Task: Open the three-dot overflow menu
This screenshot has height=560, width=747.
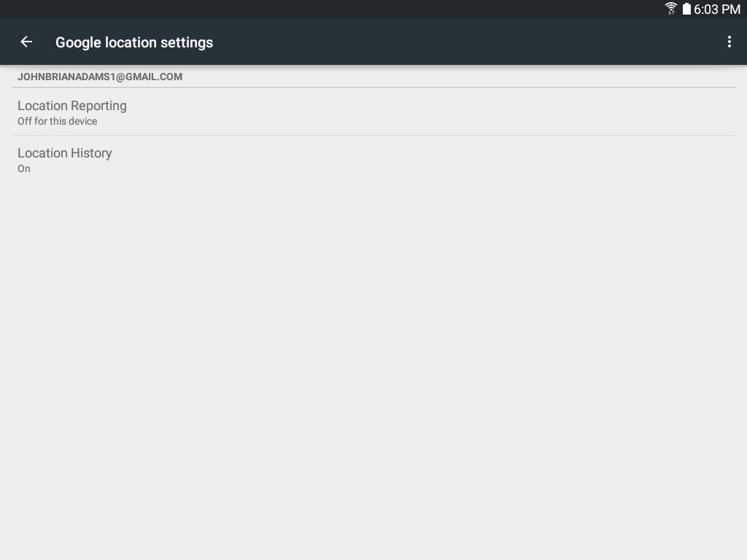Action: [x=729, y=42]
